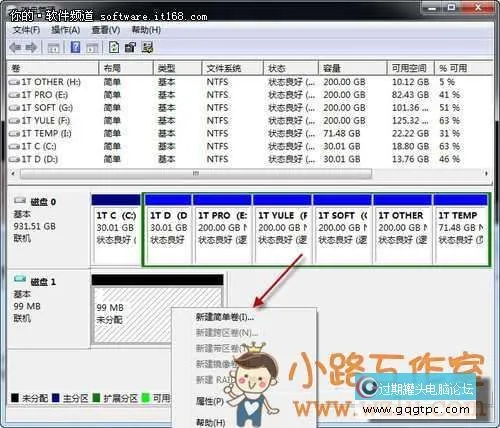Select the 1T SOFT (G:) volume name
Viewport: 500px width, 428px height.
point(47,108)
